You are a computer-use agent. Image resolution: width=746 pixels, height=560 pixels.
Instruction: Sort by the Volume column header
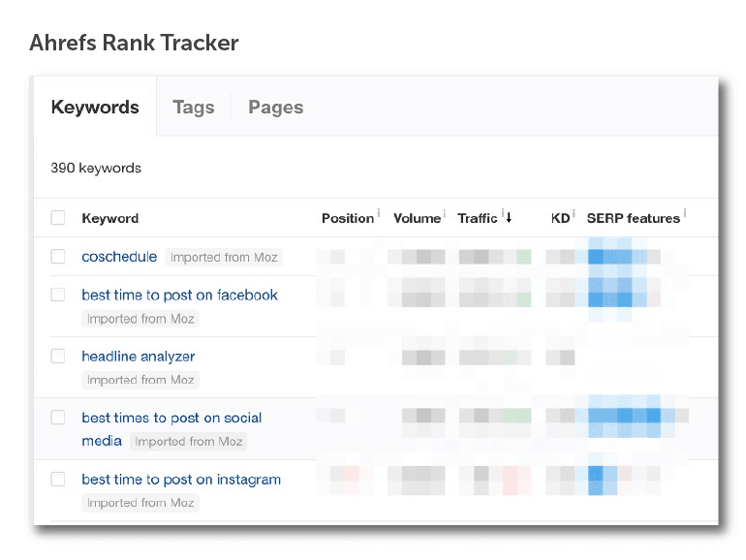[x=417, y=218]
